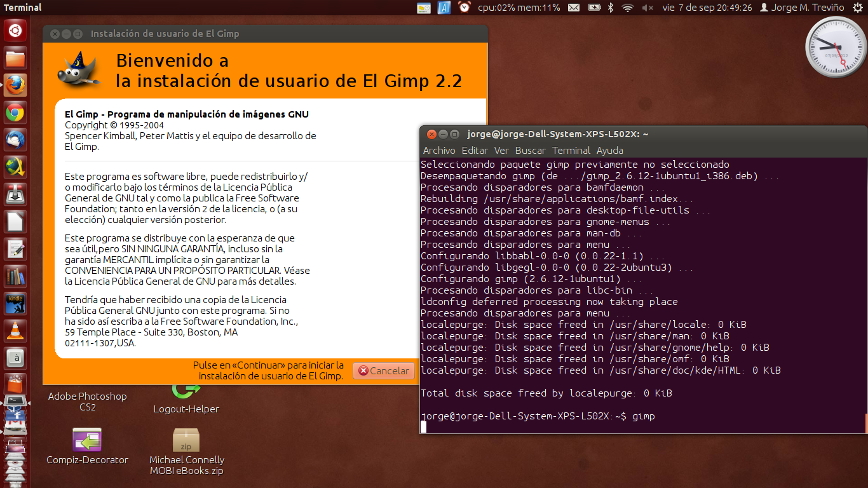Open the muted sound volume indicator

tap(648, 8)
